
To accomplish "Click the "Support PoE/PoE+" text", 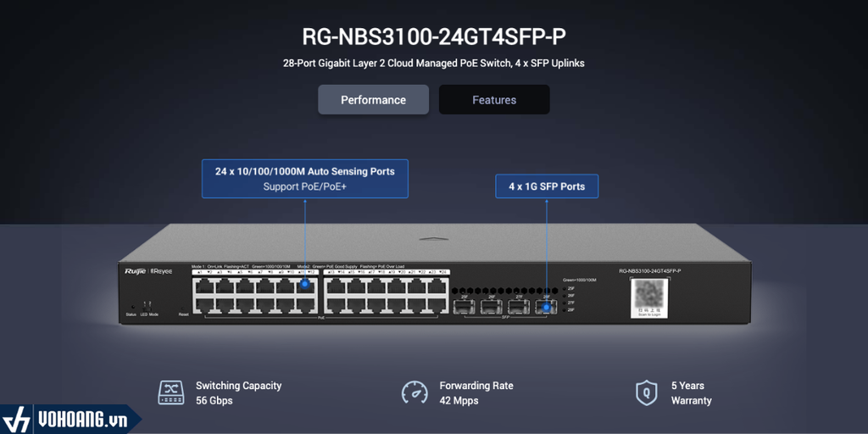I will tap(305, 186).
